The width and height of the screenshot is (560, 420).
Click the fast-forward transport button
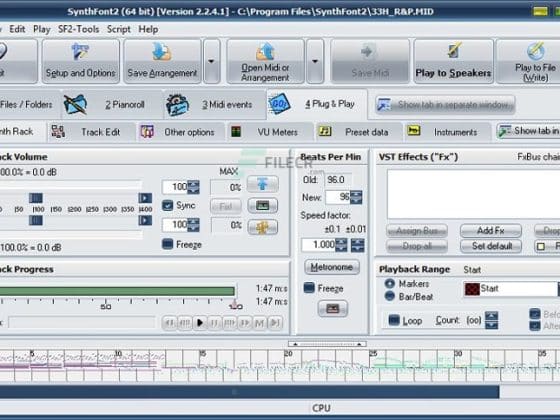245,323
